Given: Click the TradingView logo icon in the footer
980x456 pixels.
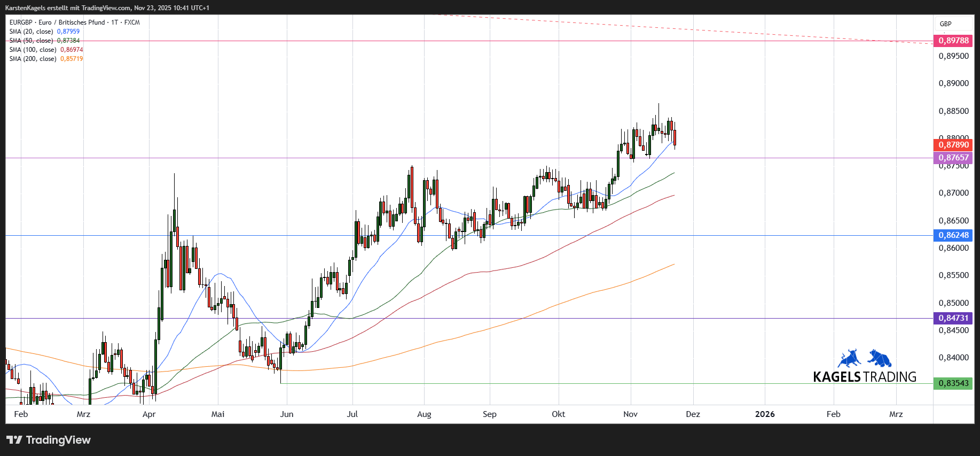Looking at the screenshot, I should click(x=14, y=440).
